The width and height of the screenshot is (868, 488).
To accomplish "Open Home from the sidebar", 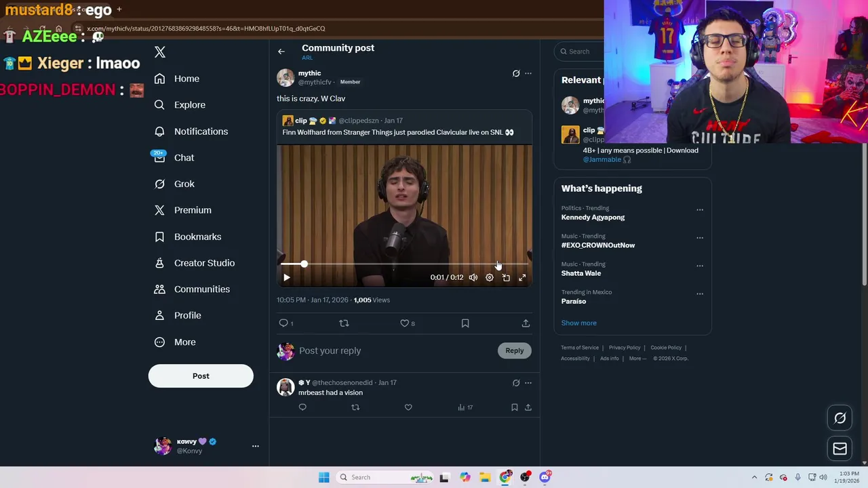I will coord(177,79).
